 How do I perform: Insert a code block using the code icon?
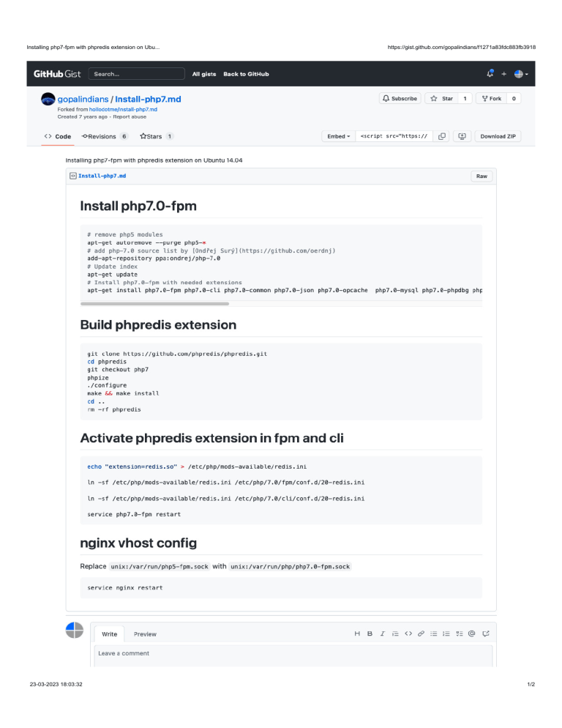coord(408,633)
